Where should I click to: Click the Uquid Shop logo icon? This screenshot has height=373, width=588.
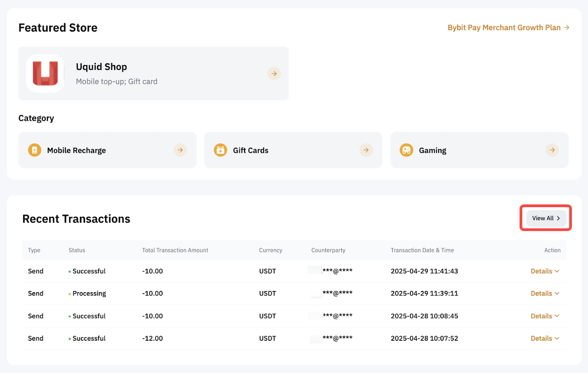point(45,73)
